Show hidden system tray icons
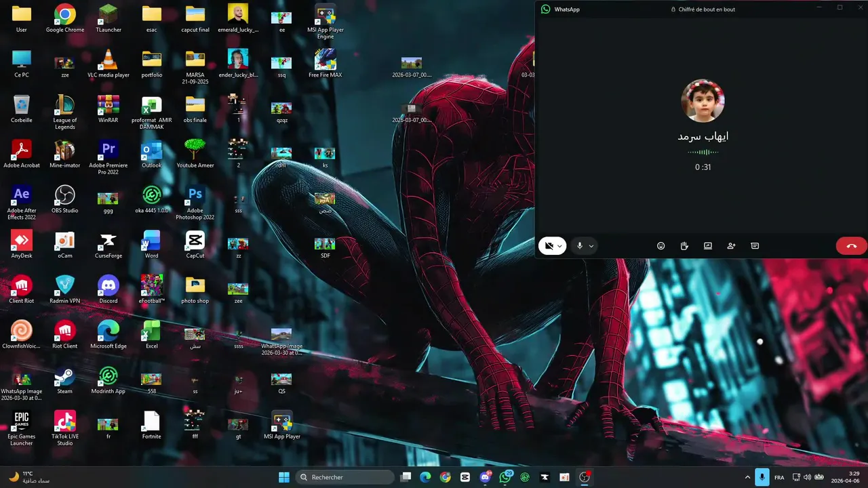Viewport: 868px width, 488px height. click(747, 477)
